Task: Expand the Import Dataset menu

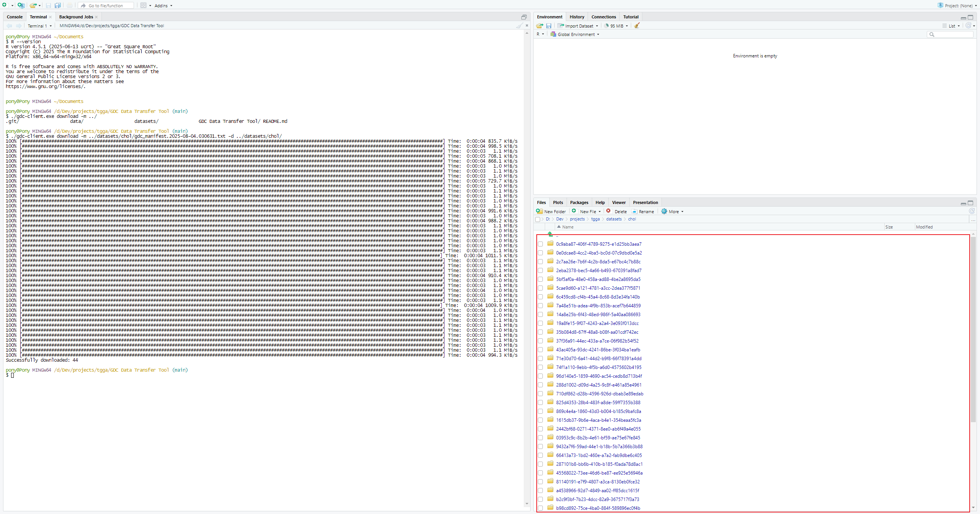Action: tap(578, 26)
